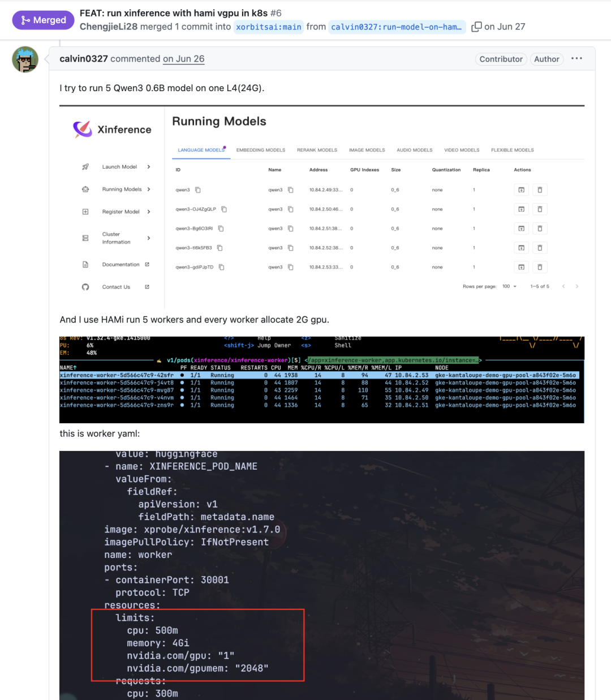
Task: Open the Launch Model sidebar item
Action: [119, 167]
